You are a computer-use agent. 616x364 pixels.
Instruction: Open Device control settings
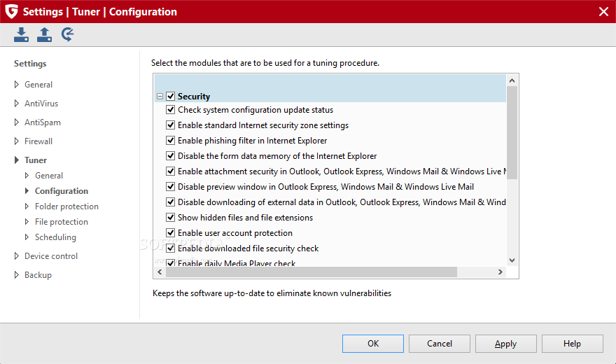coord(51,256)
